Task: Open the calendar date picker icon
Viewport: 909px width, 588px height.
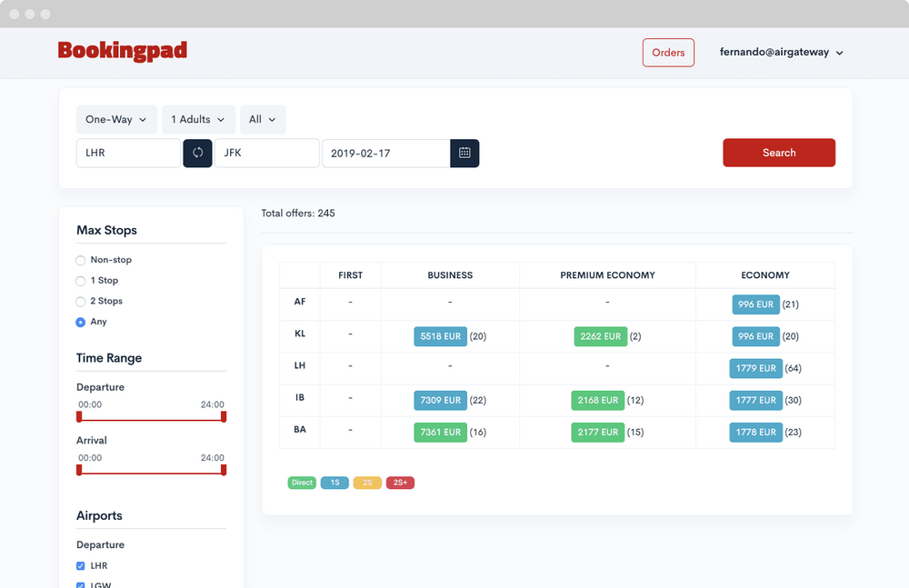Action: [464, 153]
